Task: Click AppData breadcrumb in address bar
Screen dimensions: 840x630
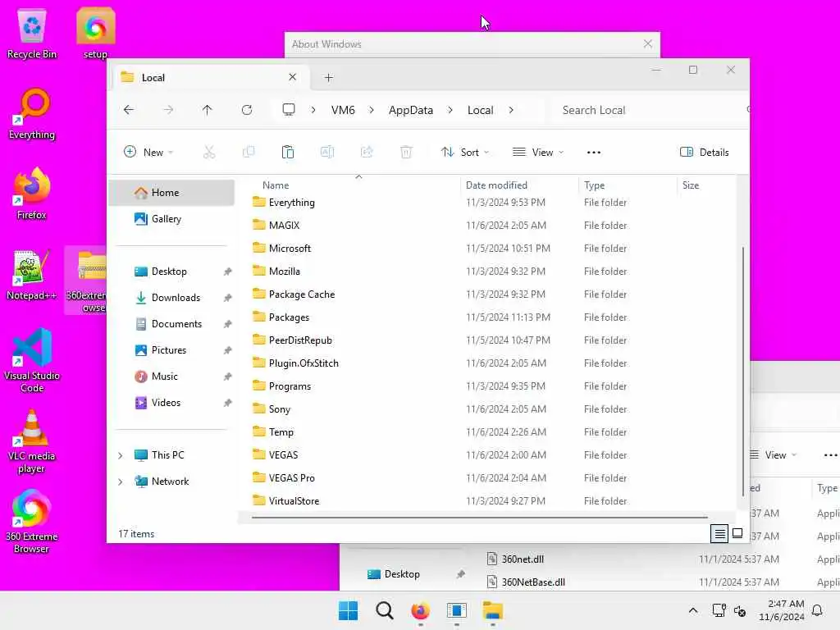Action: (x=411, y=110)
